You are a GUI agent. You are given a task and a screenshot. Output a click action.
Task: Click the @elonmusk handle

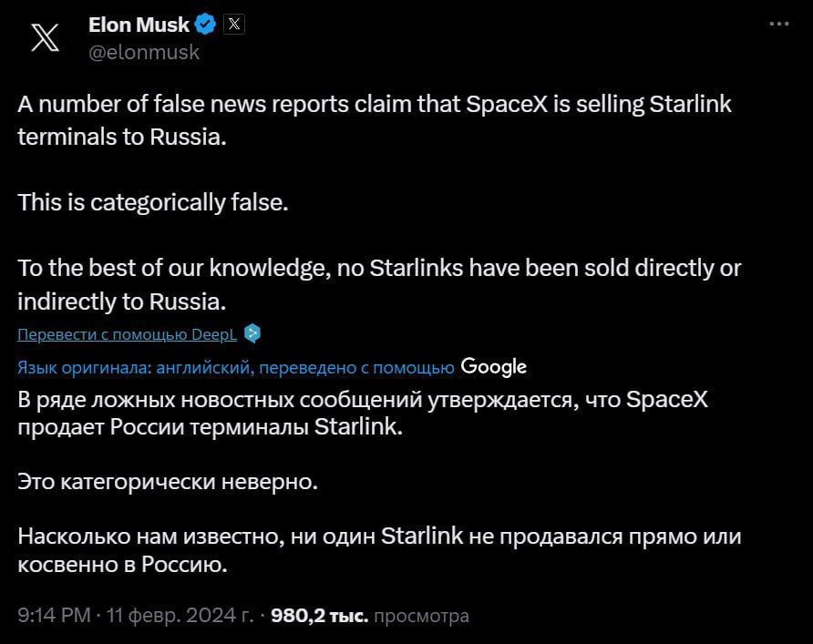pyautogui.click(x=143, y=52)
